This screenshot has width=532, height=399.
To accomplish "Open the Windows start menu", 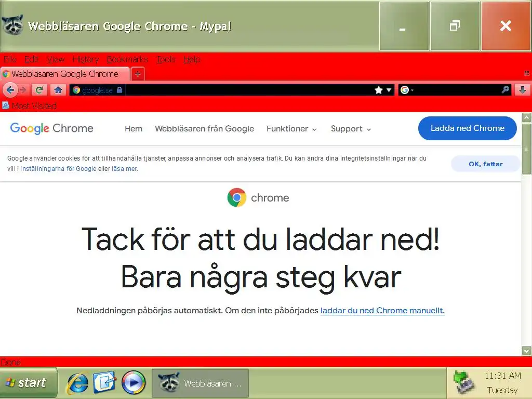I will 29,383.
